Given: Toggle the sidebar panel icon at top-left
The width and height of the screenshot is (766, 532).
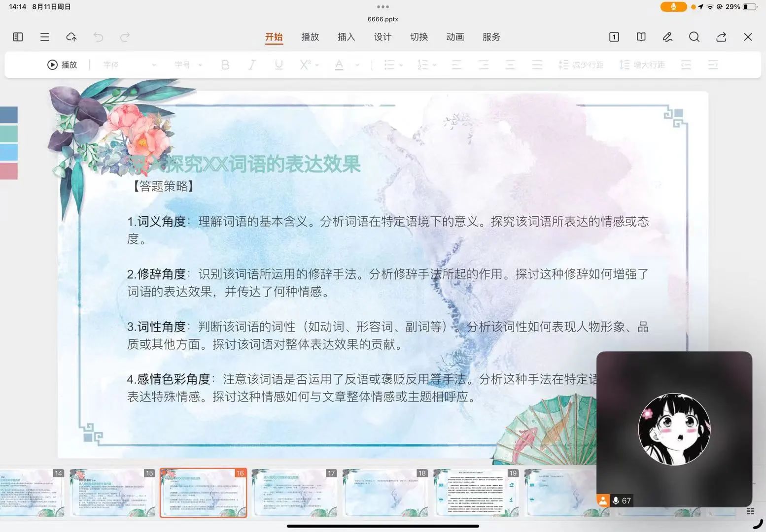Looking at the screenshot, I should (18, 37).
